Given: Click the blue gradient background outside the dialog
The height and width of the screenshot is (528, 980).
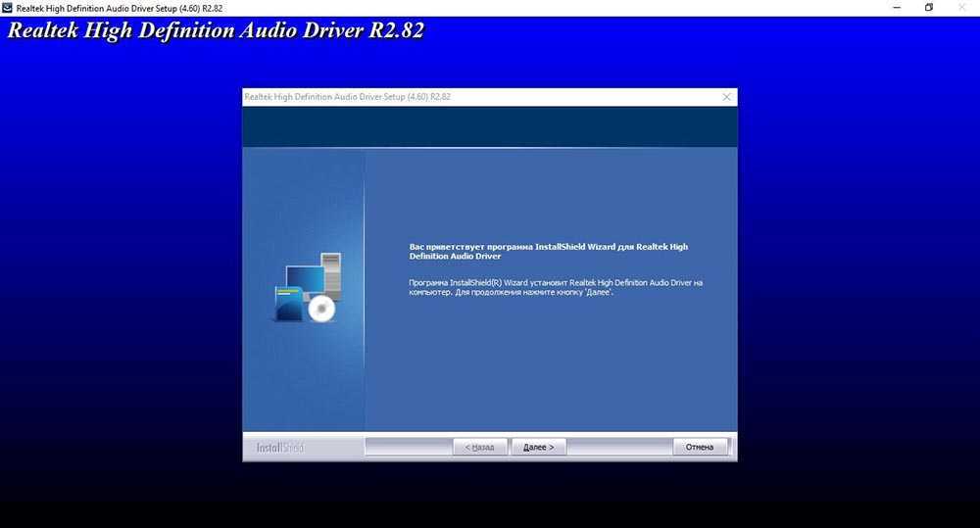Looking at the screenshot, I should click(118, 245).
